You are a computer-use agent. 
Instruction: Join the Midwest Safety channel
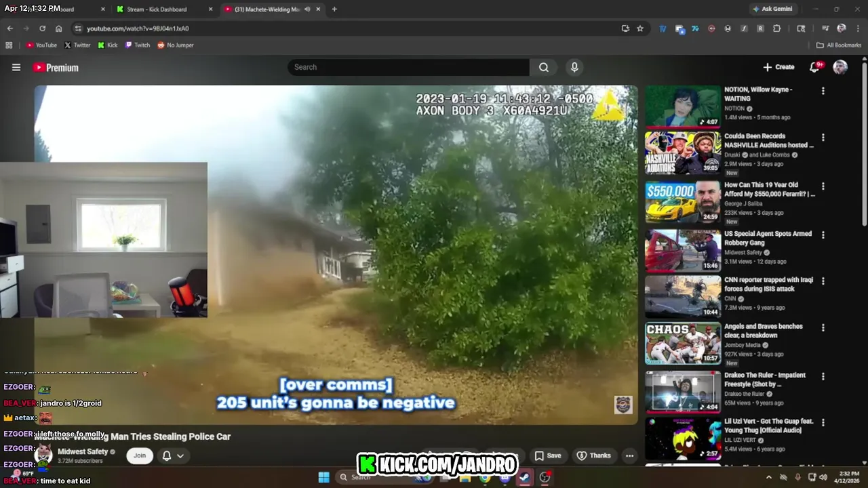[140, 455]
